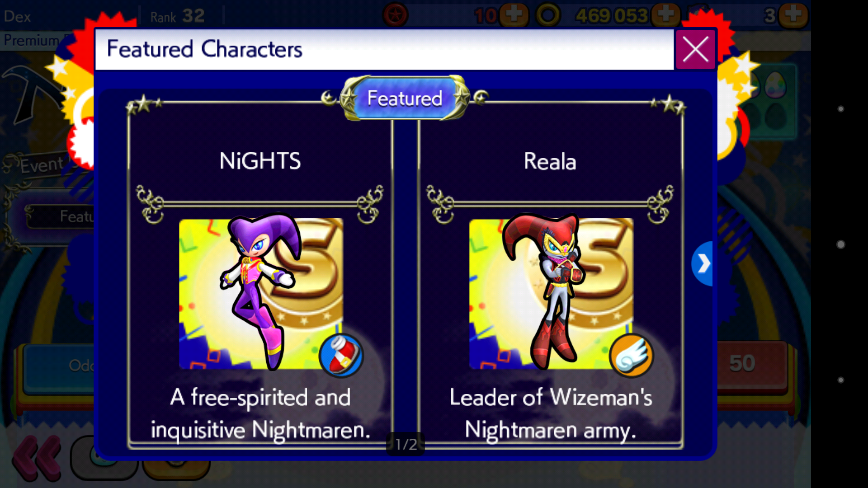Image resolution: width=868 pixels, height=488 pixels.
Task: Tap the Reala name heading
Action: 550,161
